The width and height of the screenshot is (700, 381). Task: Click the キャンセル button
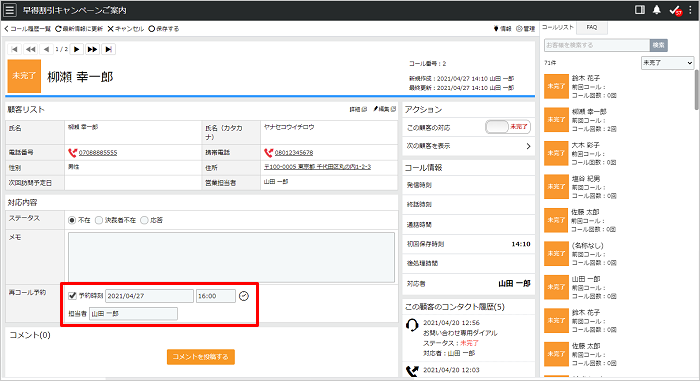(x=125, y=29)
